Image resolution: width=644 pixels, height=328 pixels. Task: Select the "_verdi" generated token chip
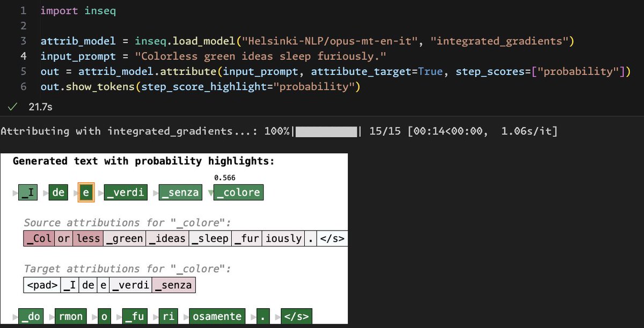click(x=125, y=192)
